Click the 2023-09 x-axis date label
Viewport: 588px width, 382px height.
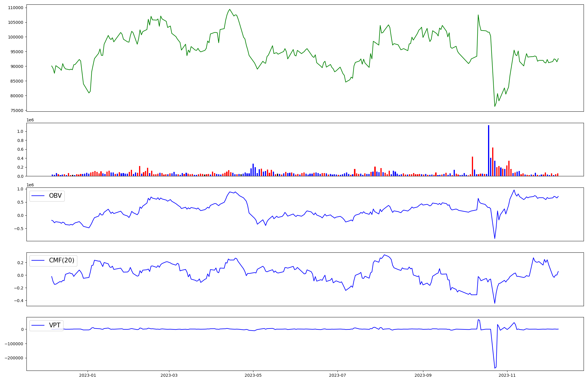pyautogui.click(x=423, y=375)
